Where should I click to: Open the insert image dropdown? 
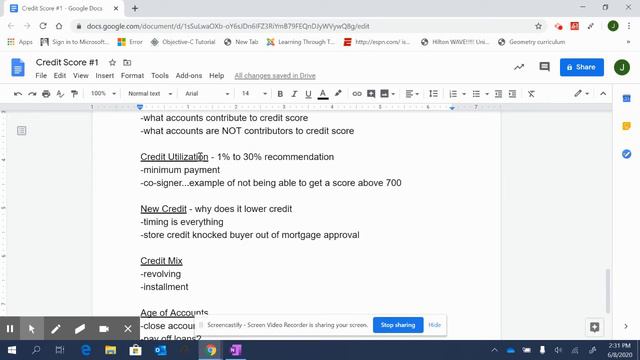click(393, 94)
